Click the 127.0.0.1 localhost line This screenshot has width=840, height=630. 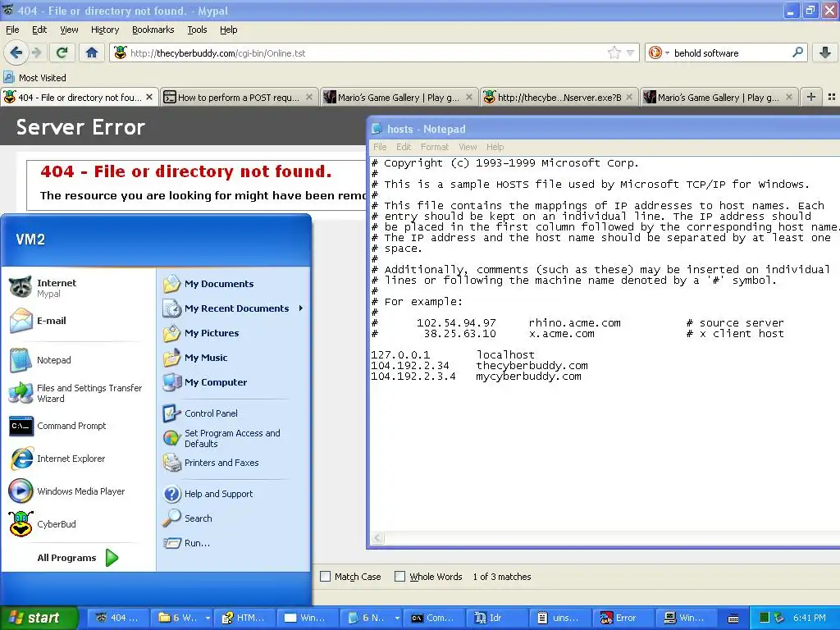pos(453,354)
